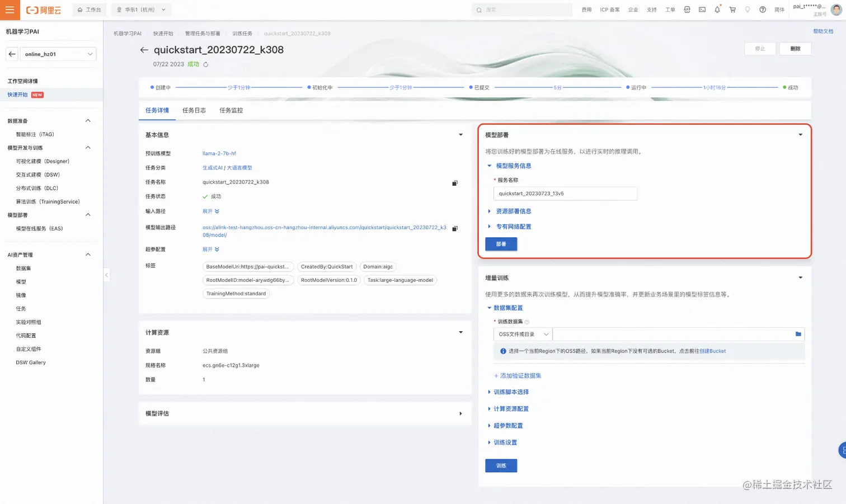846x504 pixels.
Task: Open 交互式建模（DSW）in sidebar
Action: (38, 175)
